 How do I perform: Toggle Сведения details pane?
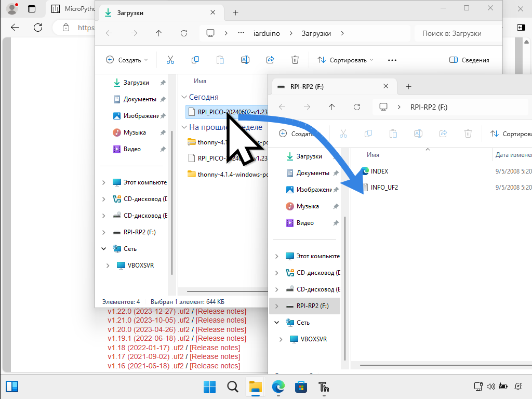click(x=469, y=60)
